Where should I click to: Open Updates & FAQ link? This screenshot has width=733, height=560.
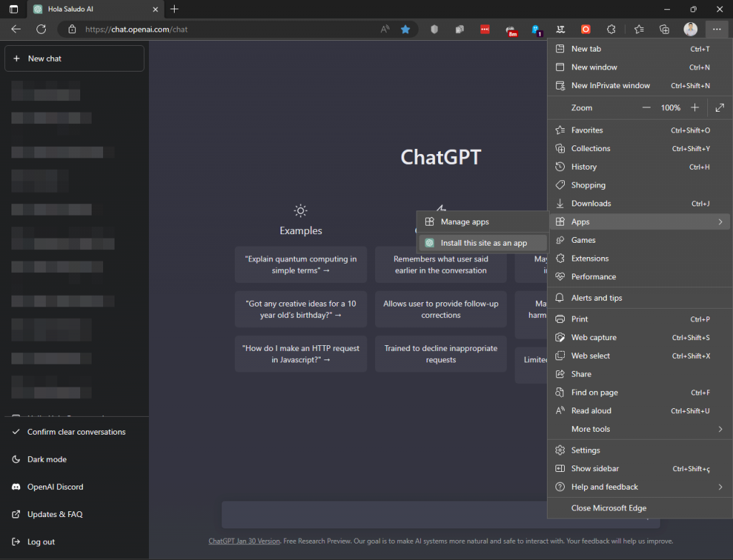click(x=74, y=514)
